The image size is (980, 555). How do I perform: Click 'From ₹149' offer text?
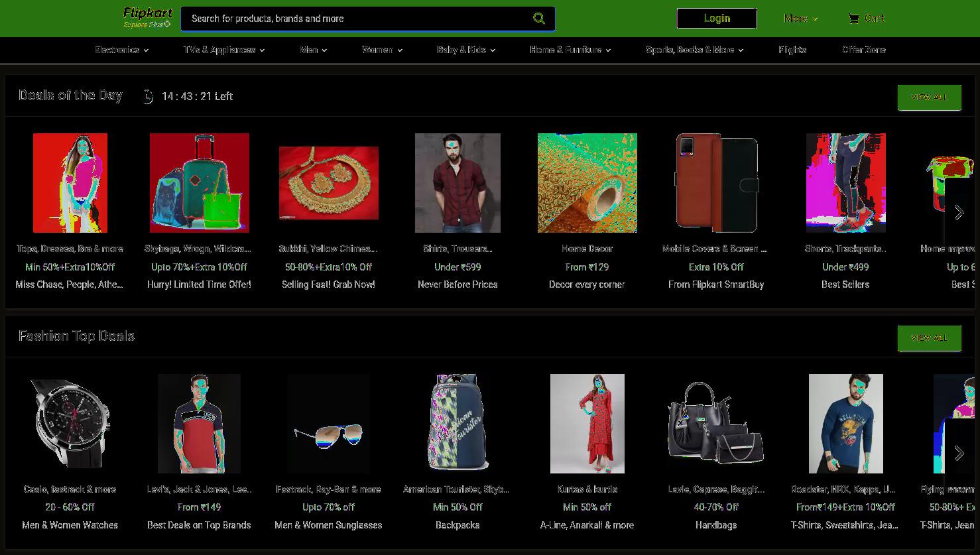pos(199,507)
